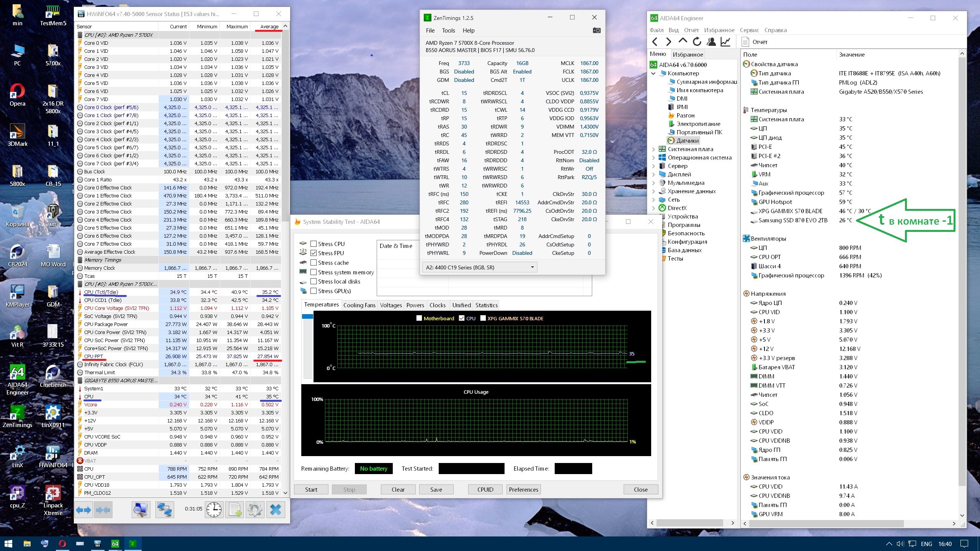Click HWiNFO expand arrows icon

click(83, 509)
